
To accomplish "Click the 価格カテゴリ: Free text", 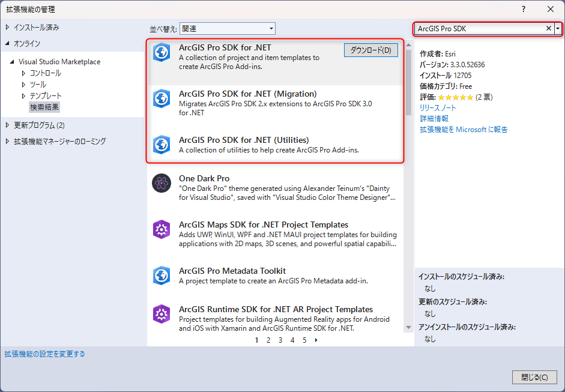I will coord(446,86).
